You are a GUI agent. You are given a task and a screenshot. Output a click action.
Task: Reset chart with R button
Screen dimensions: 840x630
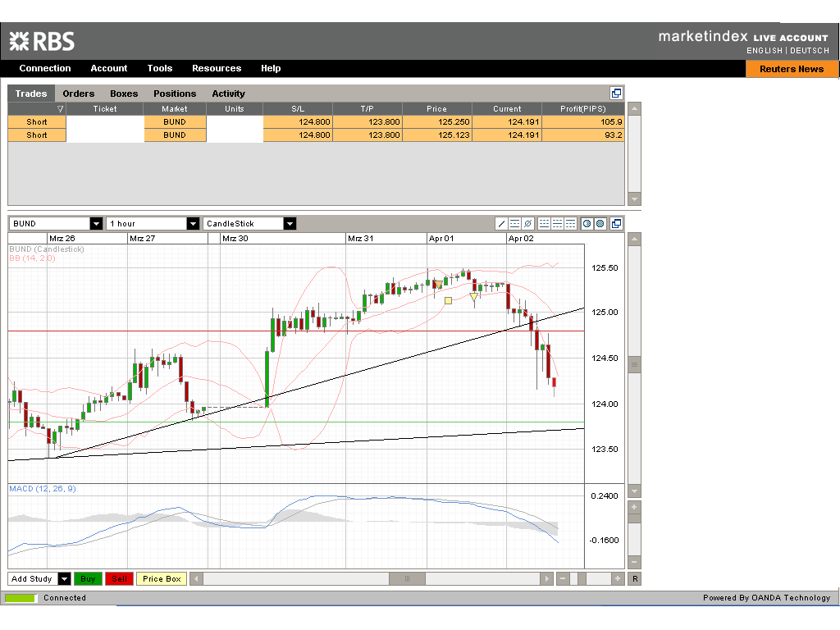tap(635, 579)
